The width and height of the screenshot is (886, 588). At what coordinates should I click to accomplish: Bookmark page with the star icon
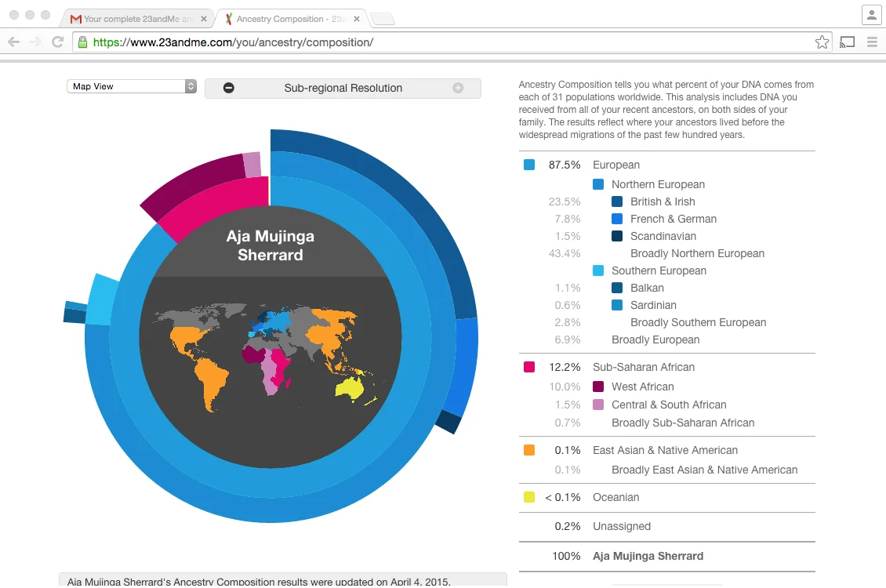click(822, 42)
